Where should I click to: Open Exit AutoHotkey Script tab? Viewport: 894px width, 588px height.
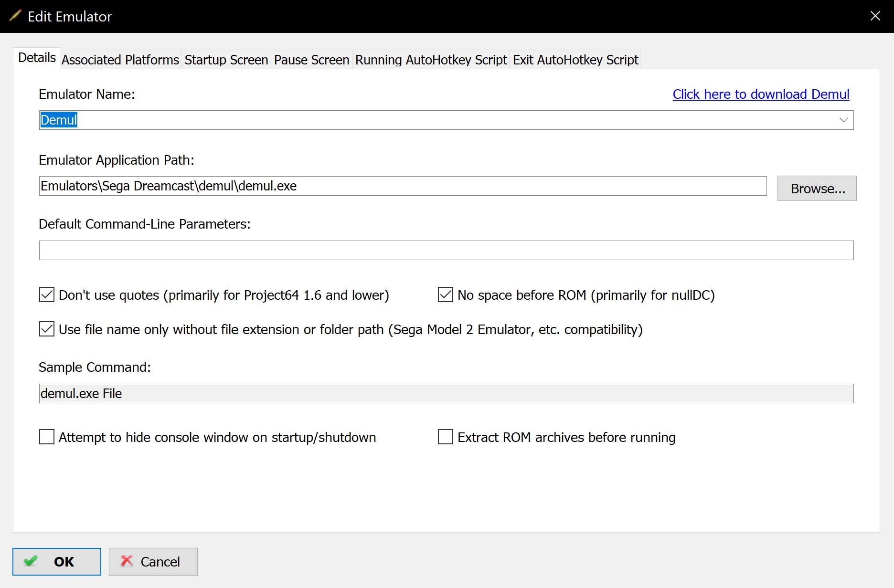pyautogui.click(x=575, y=60)
